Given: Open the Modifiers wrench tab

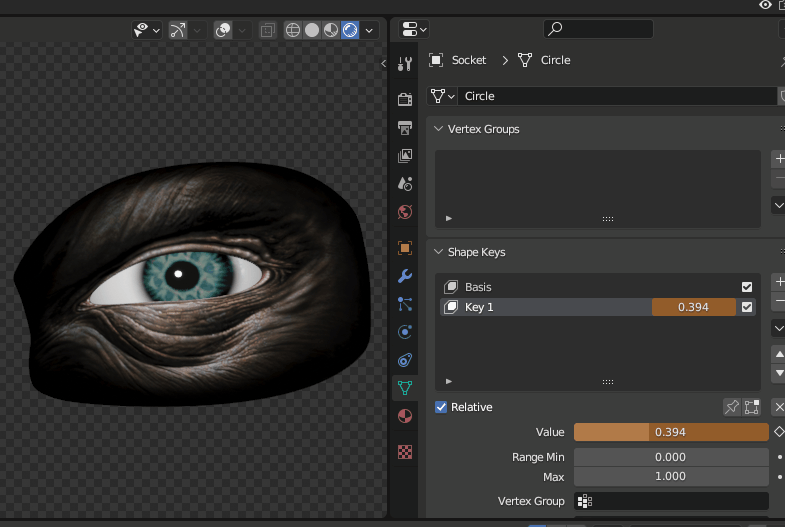Looking at the screenshot, I should (x=405, y=276).
